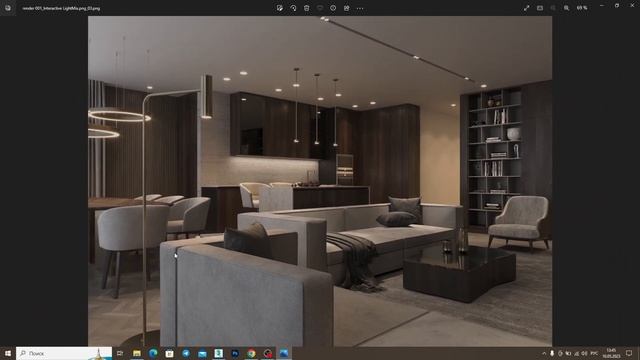This screenshot has width=640, height=360.
Task: Open the Edit image tool
Action: (280, 8)
